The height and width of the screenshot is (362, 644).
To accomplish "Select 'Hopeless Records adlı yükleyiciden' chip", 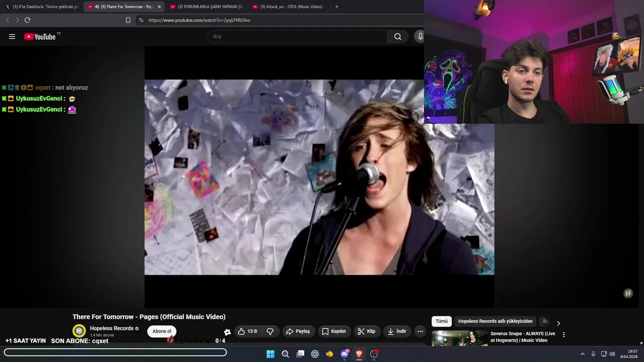I will pyautogui.click(x=495, y=321).
